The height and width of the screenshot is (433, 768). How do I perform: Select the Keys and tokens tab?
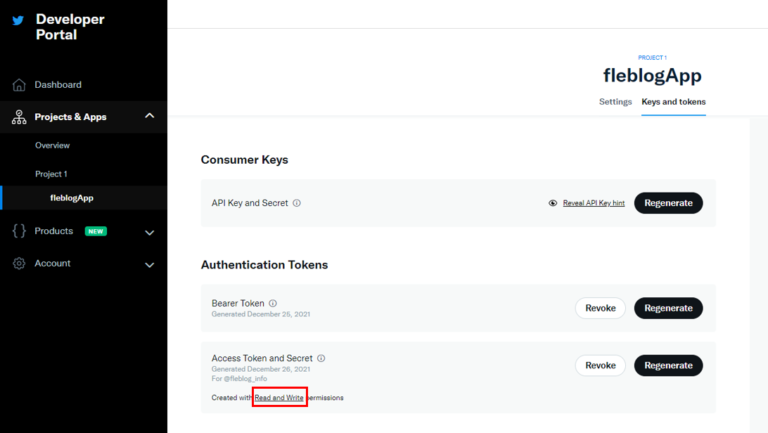pyautogui.click(x=673, y=102)
